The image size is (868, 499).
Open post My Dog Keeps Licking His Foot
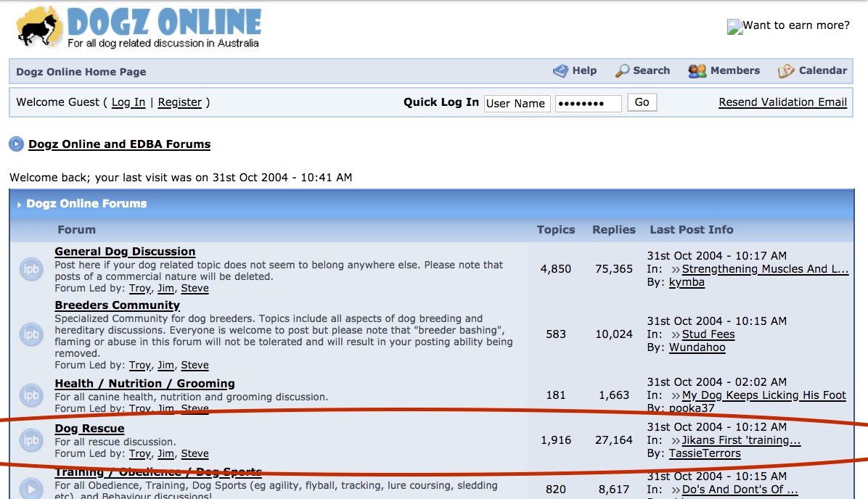click(764, 395)
